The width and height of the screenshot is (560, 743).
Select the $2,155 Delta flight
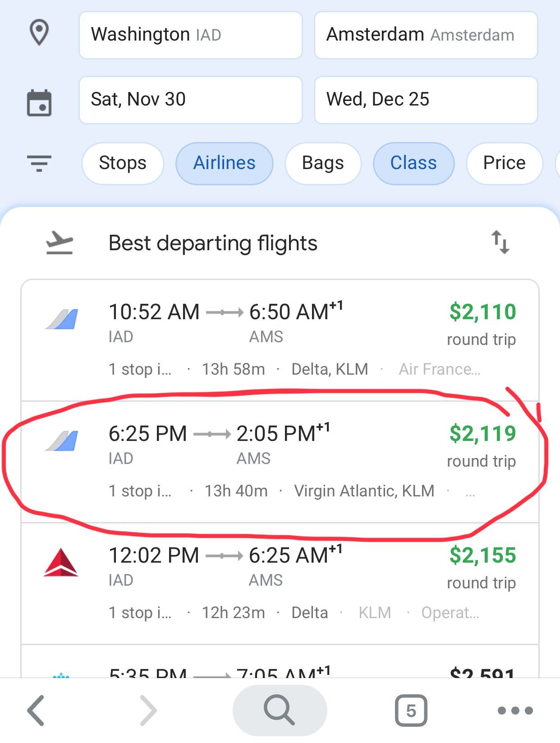tap(280, 583)
